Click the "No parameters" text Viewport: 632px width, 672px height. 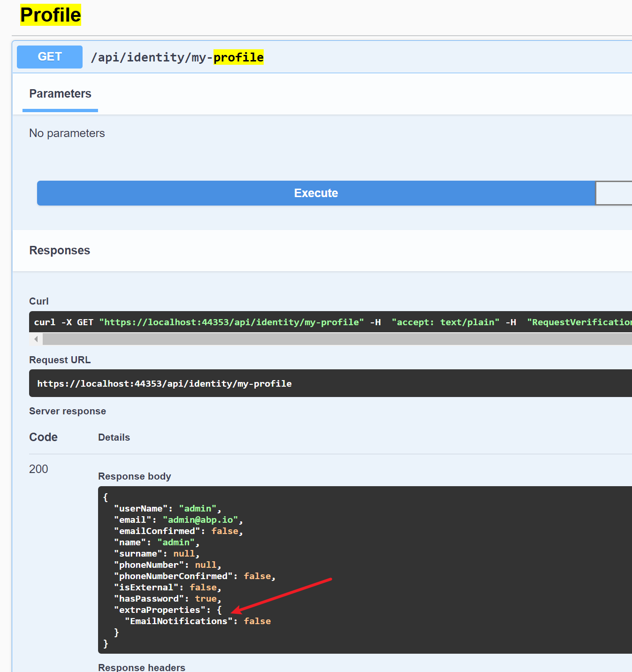(67, 133)
